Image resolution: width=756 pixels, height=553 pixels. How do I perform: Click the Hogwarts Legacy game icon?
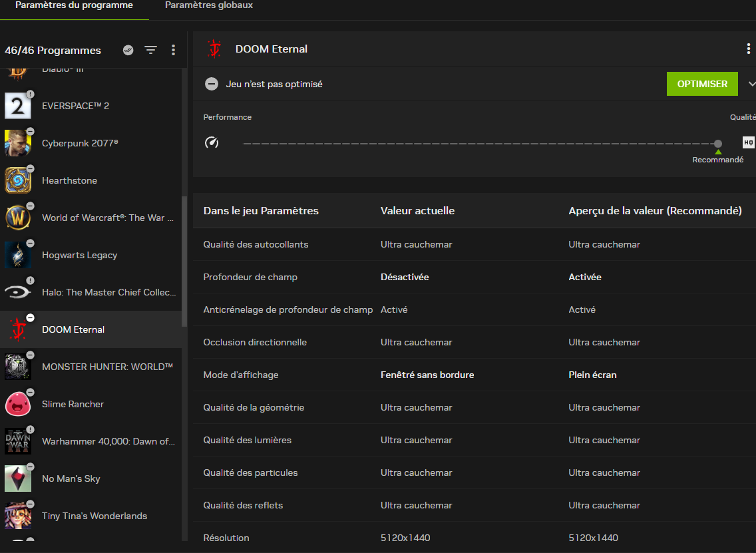point(18,255)
